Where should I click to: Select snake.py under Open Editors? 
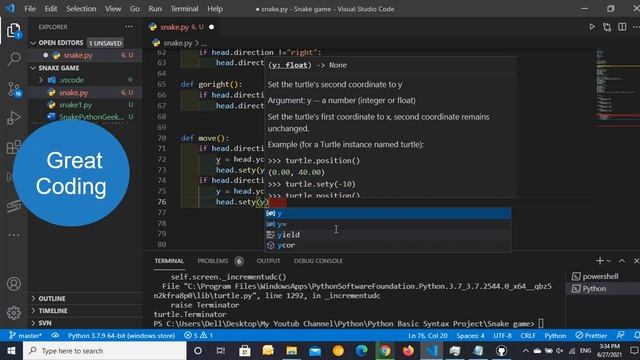point(78,55)
